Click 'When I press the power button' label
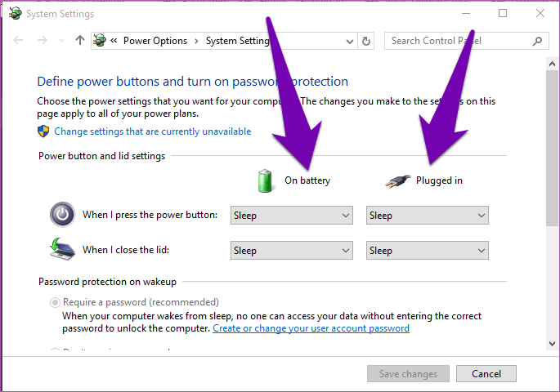560x392 pixels. click(150, 215)
